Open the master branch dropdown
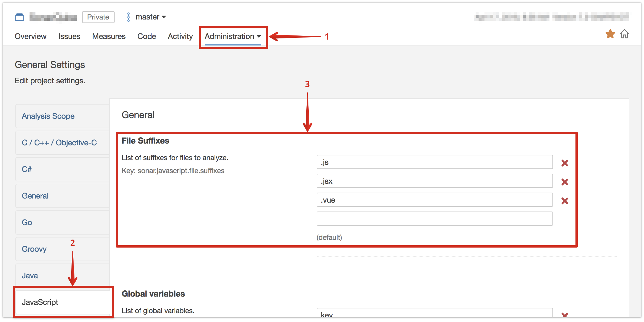This screenshot has width=644, height=322. point(151,17)
